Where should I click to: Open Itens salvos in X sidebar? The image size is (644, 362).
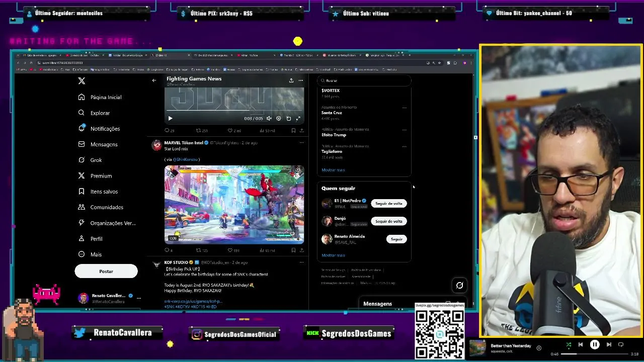tap(98, 192)
